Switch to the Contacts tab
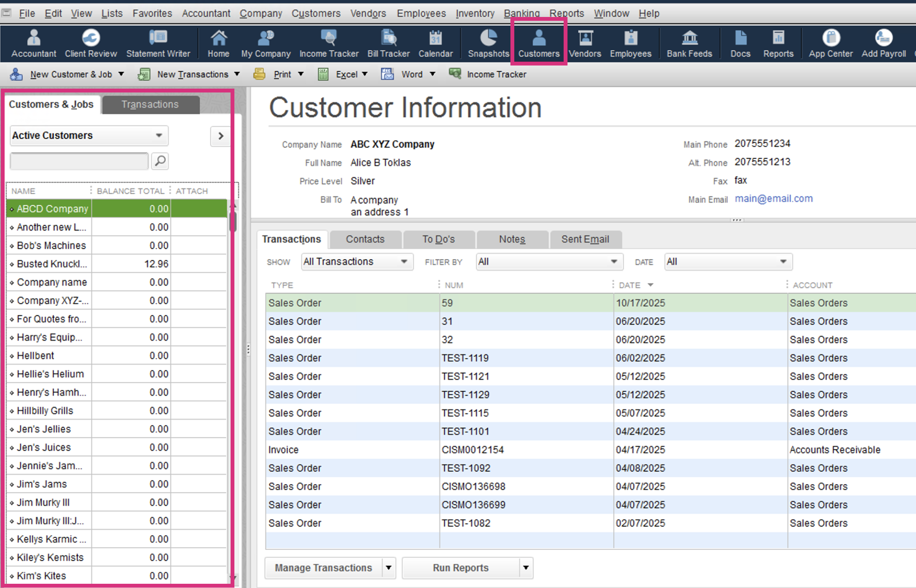Viewport: 916px width, 588px height. click(x=365, y=239)
